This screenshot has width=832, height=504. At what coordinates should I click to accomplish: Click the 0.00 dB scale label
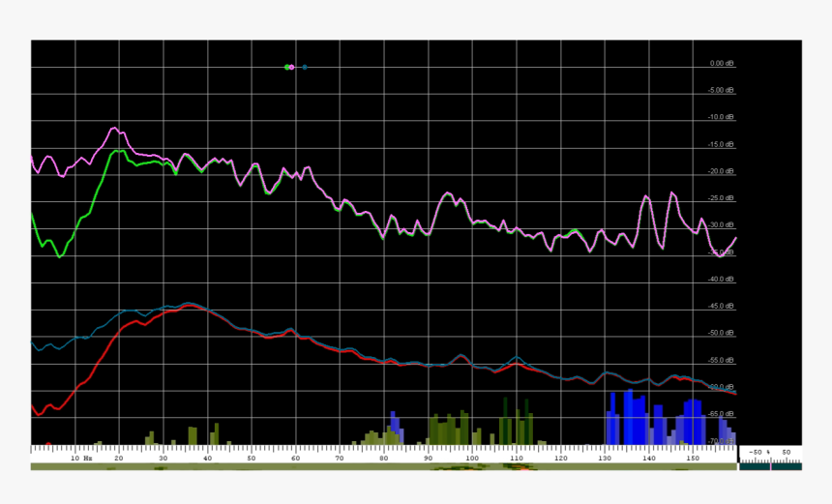[722, 63]
